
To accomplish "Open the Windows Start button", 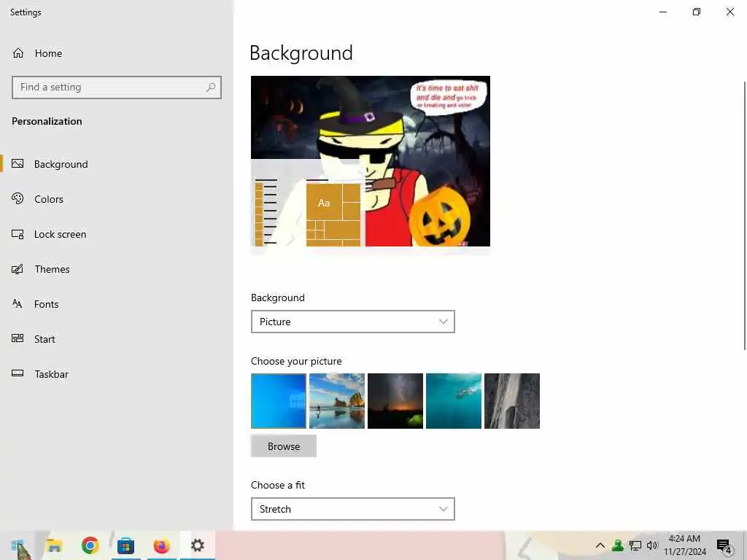I will pos(19,545).
